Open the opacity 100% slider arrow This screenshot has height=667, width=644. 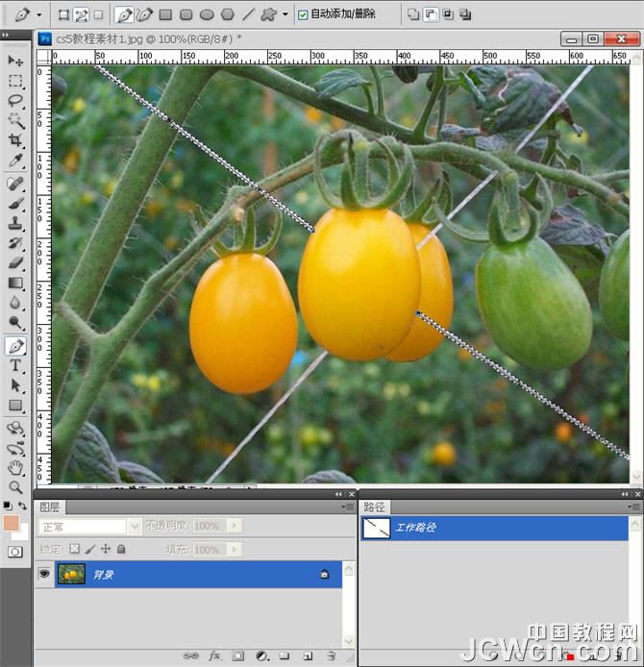[x=234, y=526]
